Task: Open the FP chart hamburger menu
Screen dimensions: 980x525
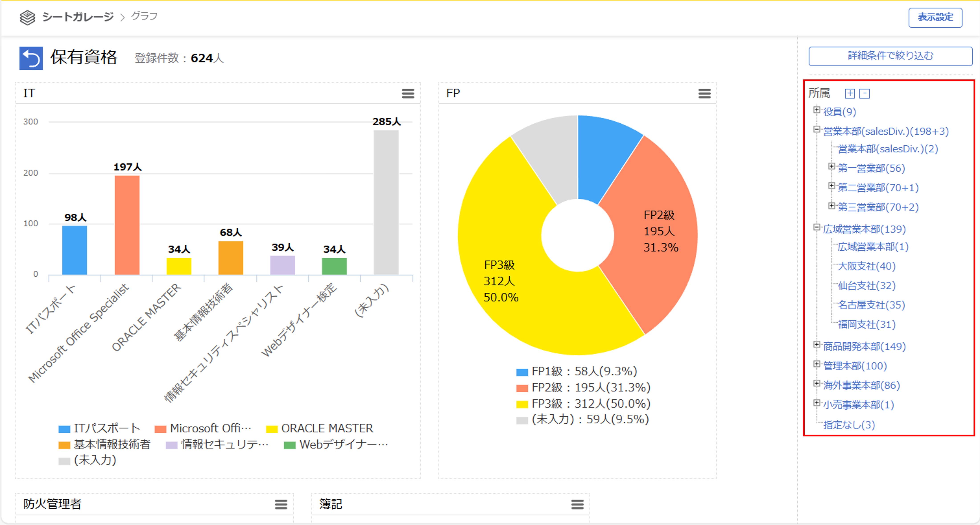Action: [x=704, y=93]
